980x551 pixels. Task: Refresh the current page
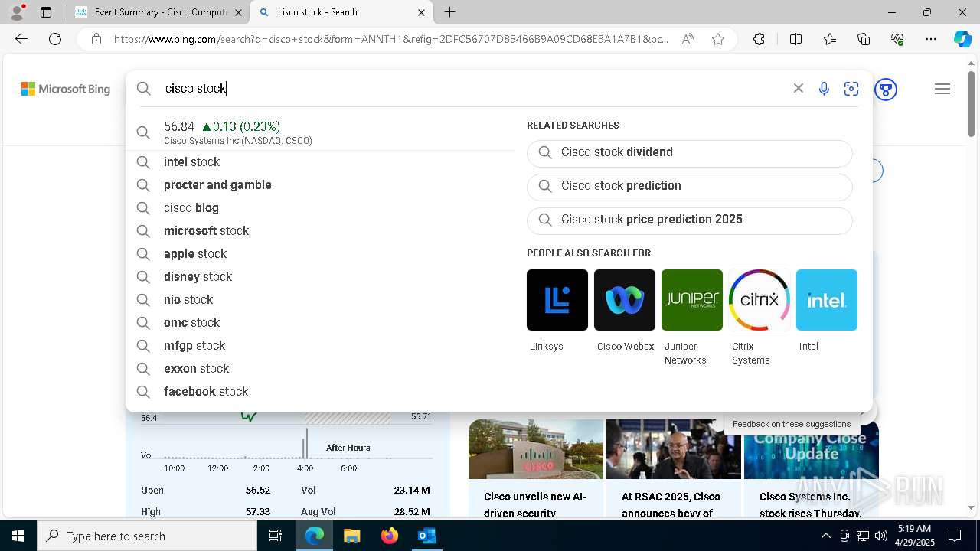[55, 39]
